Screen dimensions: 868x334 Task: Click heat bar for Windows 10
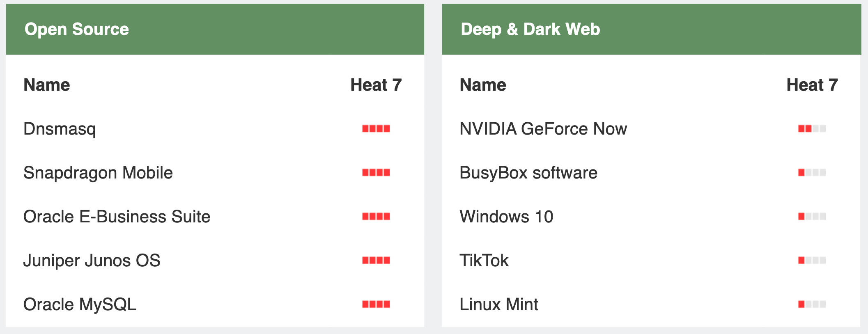[x=812, y=217]
